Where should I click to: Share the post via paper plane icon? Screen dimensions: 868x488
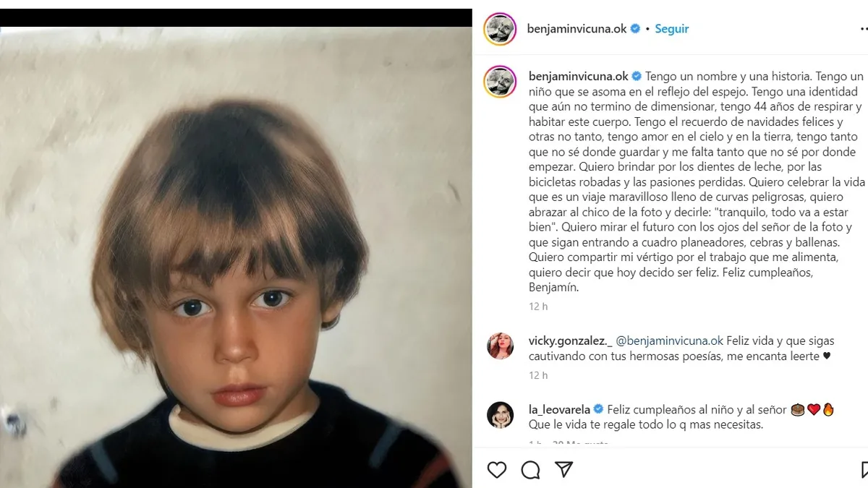click(x=563, y=470)
